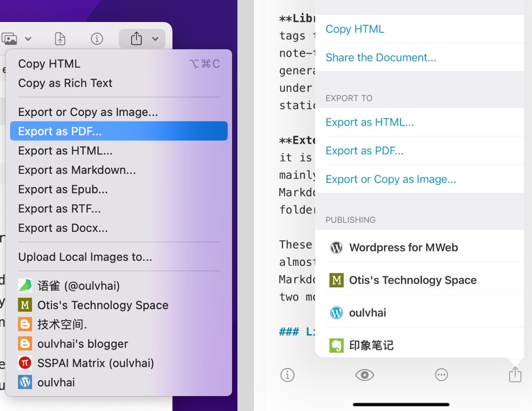Select the 技术空间. blogger entry
Screen dimensions: 532x411
pyautogui.click(x=62, y=324)
